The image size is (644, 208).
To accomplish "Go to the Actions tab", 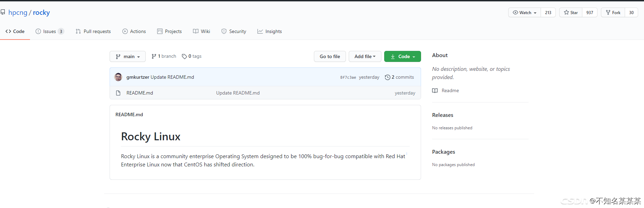I will coord(134,31).
